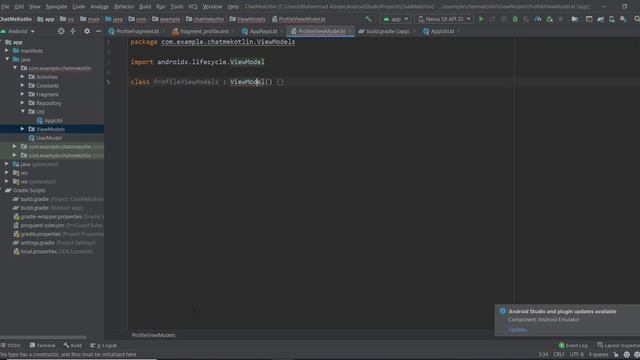Open the Refactor menu
The height and width of the screenshot is (360, 640).
coord(124,7)
